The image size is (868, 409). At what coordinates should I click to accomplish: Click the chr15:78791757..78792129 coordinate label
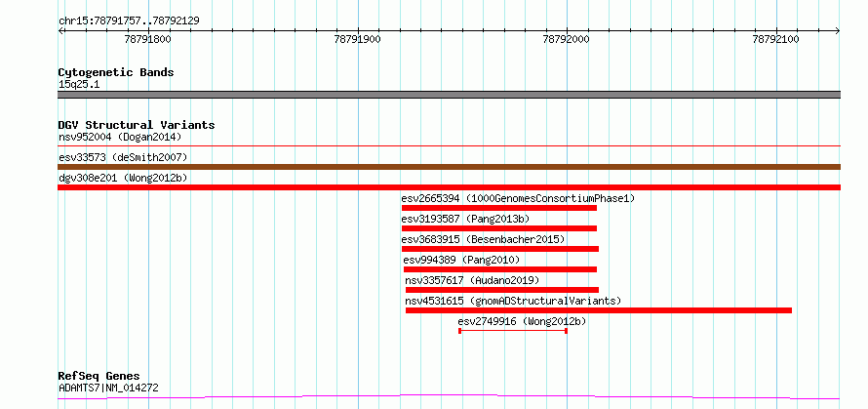click(129, 21)
